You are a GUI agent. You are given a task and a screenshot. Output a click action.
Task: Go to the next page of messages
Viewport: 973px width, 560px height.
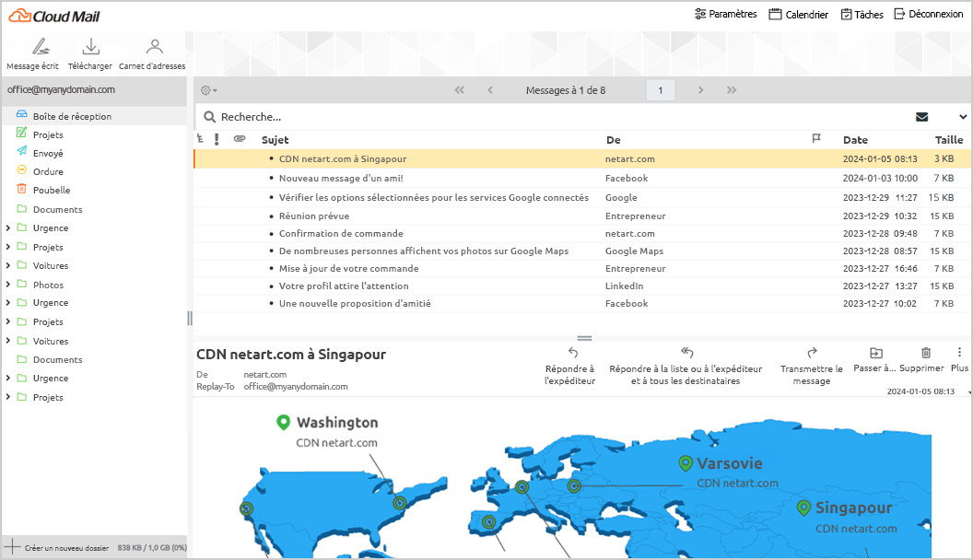(700, 90)
